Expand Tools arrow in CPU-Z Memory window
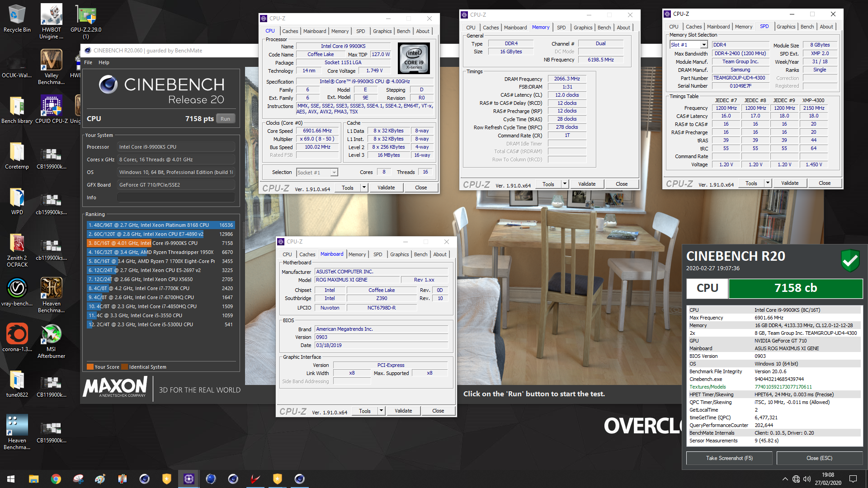This screenshot has height=488, width=868. click(565, 184)
